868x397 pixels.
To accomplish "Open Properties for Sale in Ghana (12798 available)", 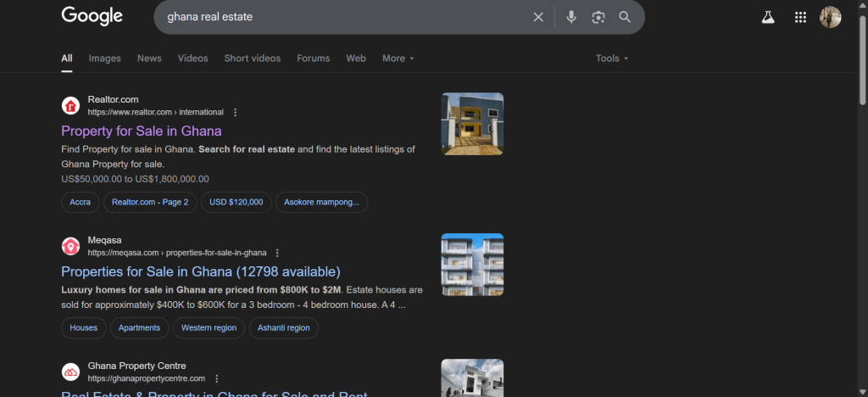I will coord(200,271).
